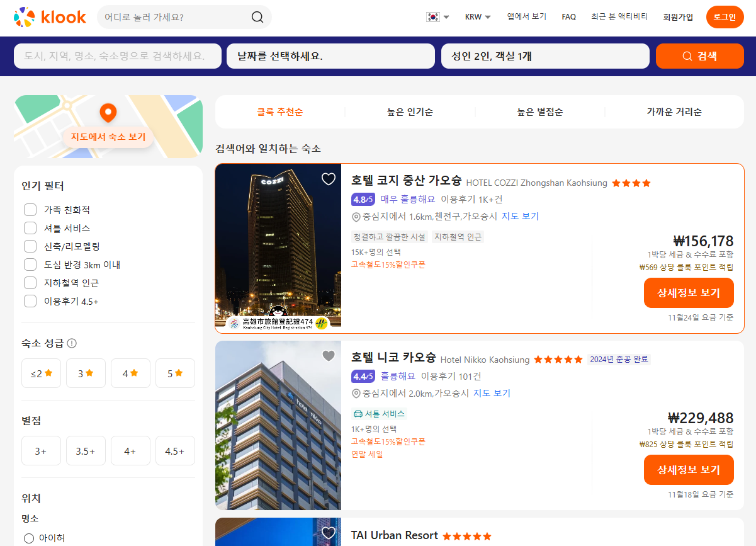Click the 4.4/5 rating badge

363,376
